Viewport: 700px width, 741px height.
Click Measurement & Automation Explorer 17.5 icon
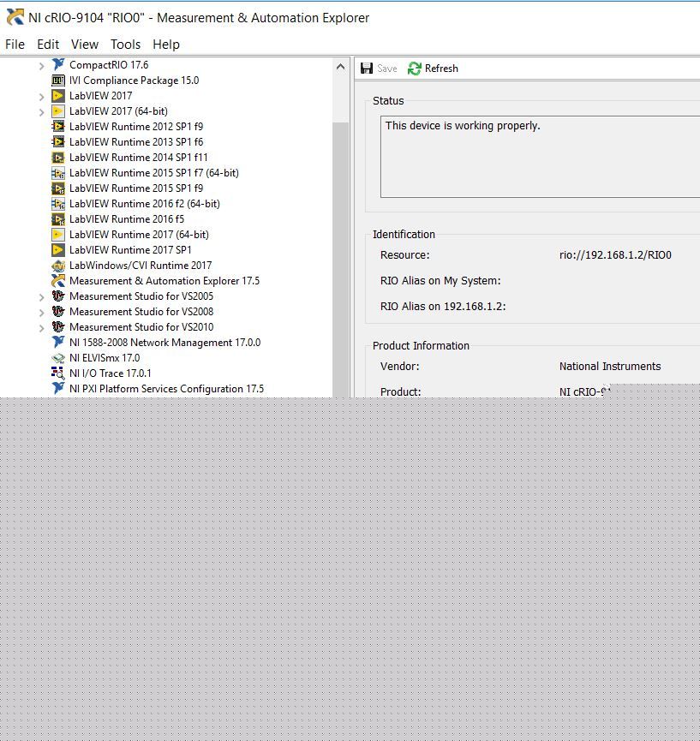point(57,281)
